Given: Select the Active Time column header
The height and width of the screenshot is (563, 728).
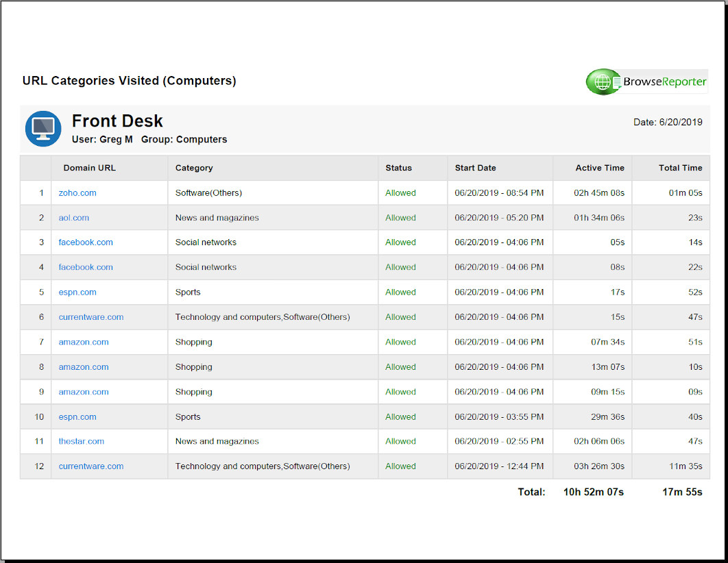Looking at the screenshot, I should pos(600,168).
